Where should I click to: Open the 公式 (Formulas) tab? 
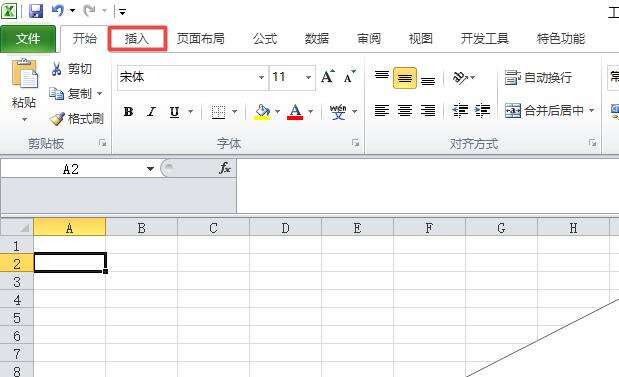[265, 39]
